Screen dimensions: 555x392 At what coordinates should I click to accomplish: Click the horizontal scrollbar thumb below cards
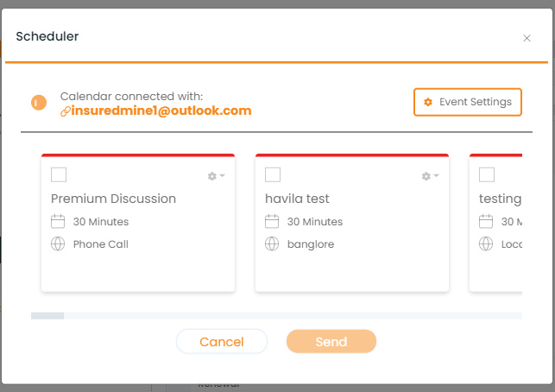coord(47,315)
